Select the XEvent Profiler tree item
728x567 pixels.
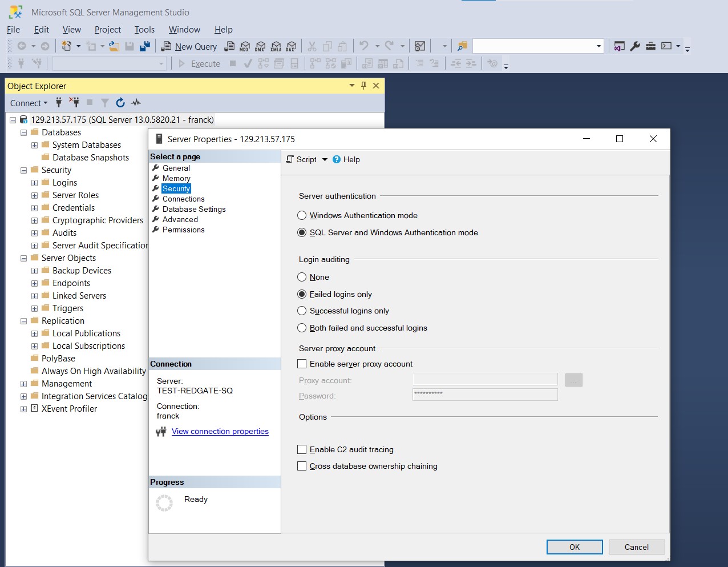69,409
